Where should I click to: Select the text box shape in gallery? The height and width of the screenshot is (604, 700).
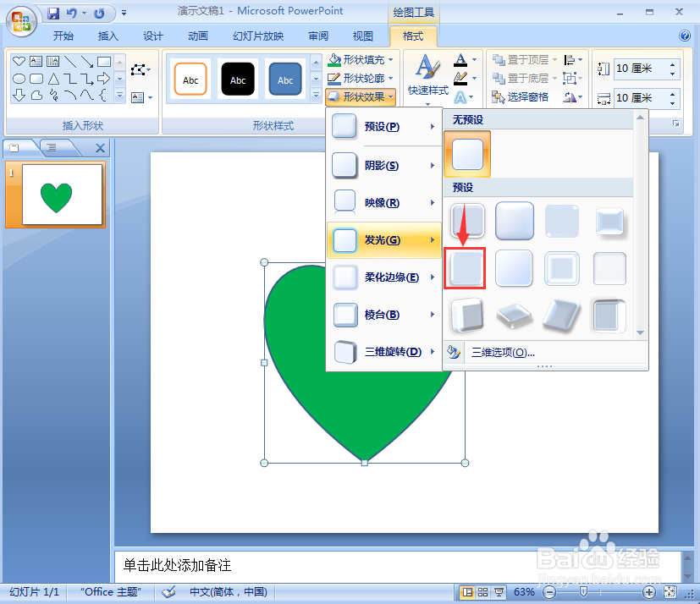coord(36,61)
